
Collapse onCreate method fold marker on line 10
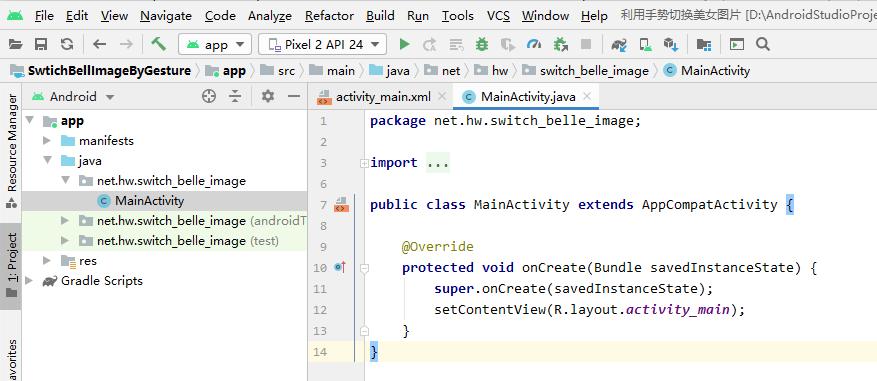[x=364, y=269]
